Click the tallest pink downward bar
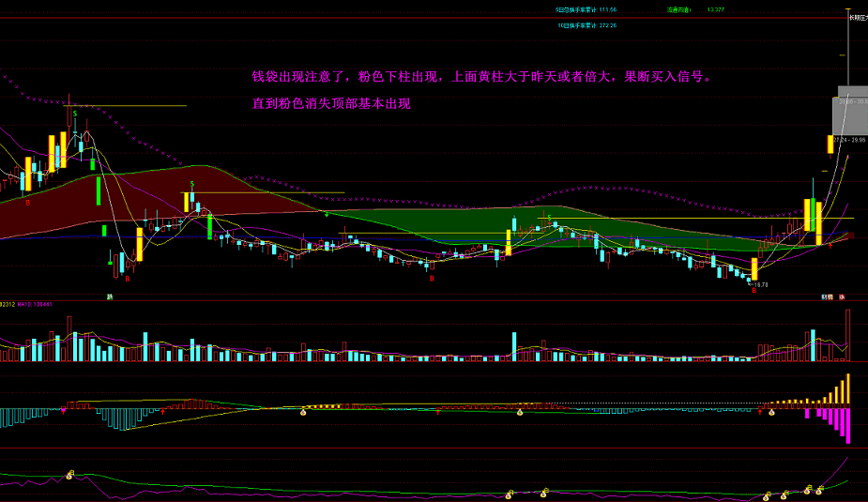 (848, 426)
